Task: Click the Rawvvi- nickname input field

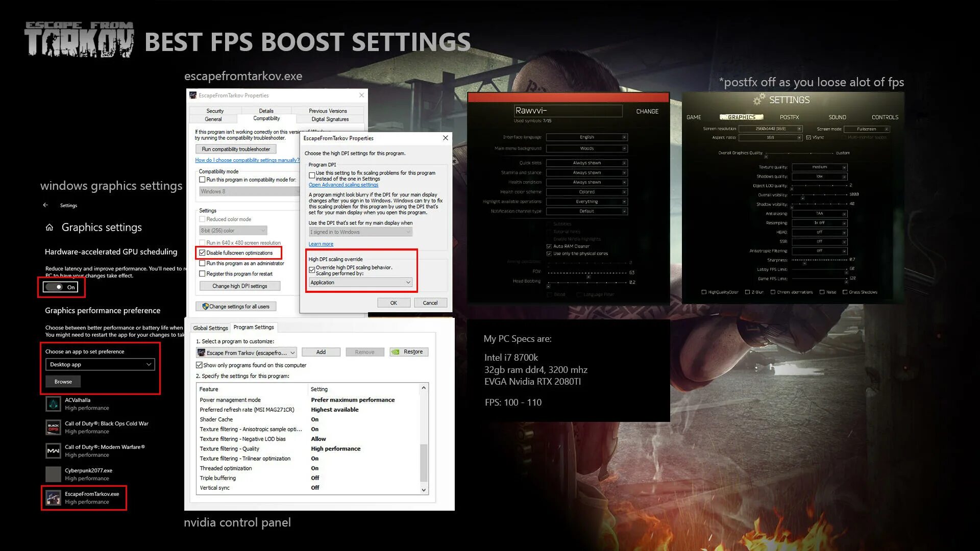Action: point(568,111)
